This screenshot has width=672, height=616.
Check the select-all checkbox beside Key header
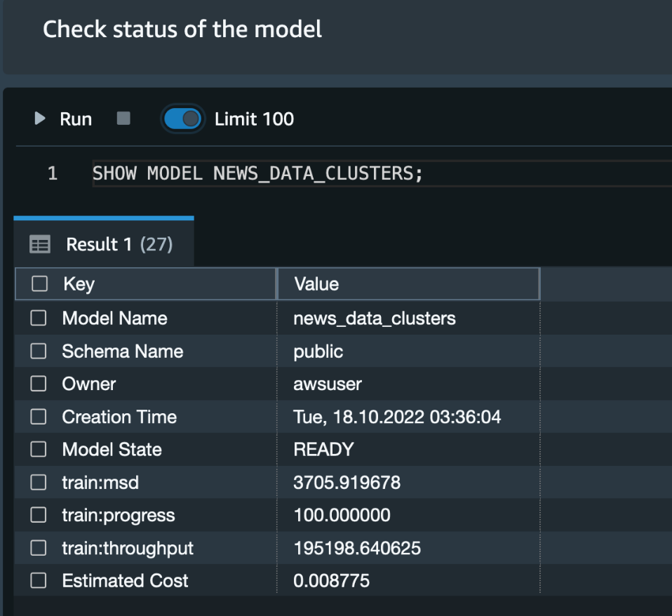click(x=39, y=283)
